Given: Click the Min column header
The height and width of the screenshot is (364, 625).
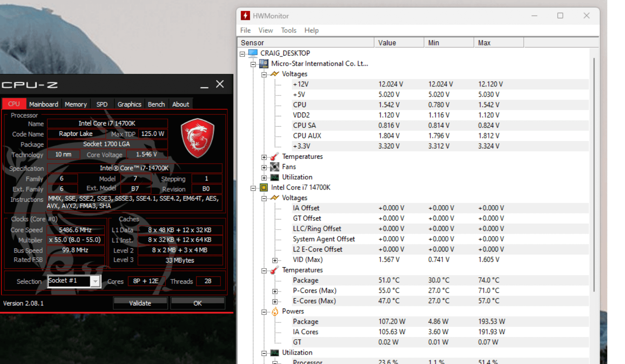Looking at the screenshot, I should [x=449, y=43].
